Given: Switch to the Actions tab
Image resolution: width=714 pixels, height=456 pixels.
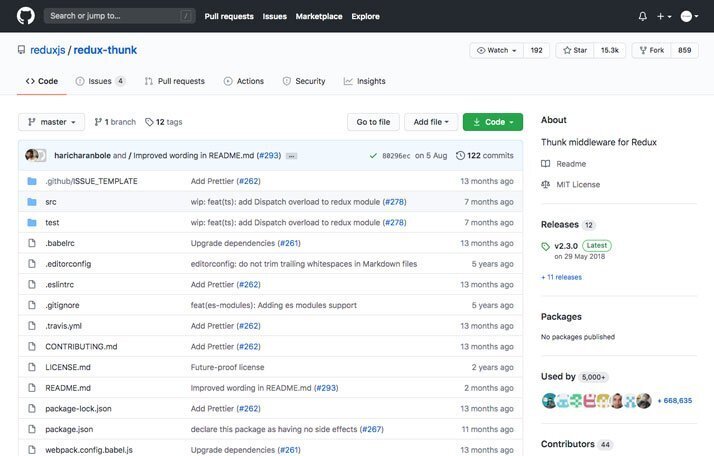Looking at the screenshot, I should [244, 81].
